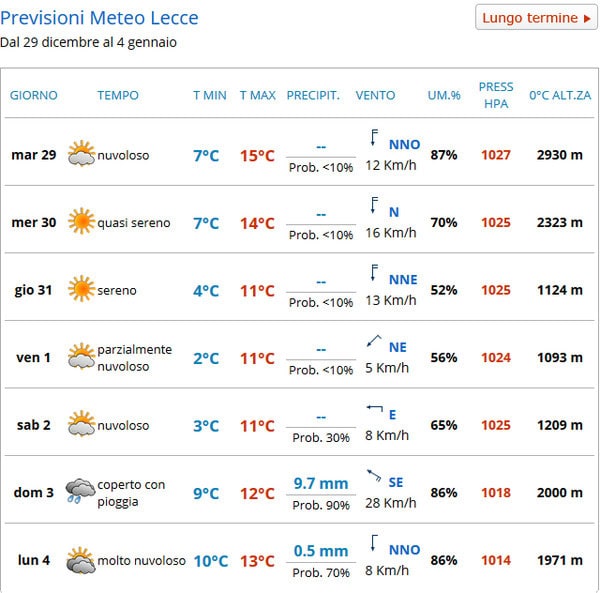The height and width of the screenshot is (593, 600).
Task: Click the cloudy weather icon for mar 29
Action: [x=81, y=154]
